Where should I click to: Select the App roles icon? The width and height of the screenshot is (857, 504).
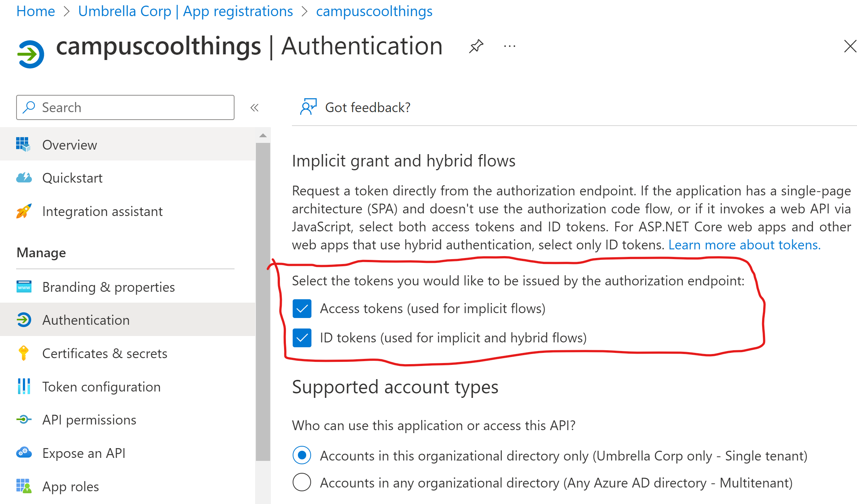pos(24,486)
